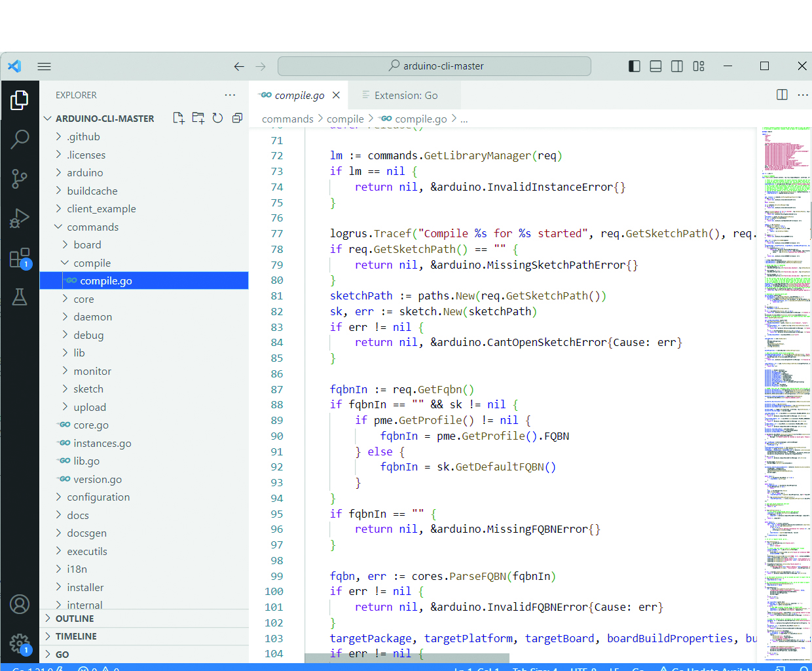The width and height of the screenshot is (812, 671).
Task: Open version.go in the file tree
Action: [x=98, y=480]
